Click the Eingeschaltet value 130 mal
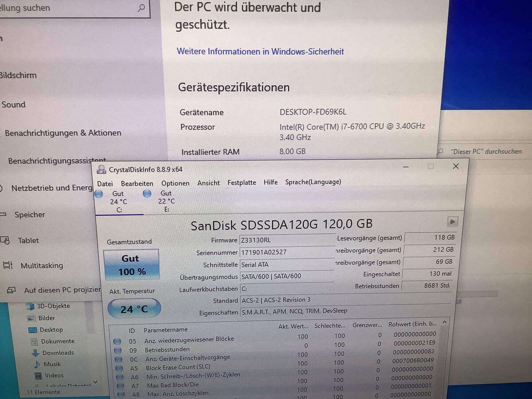Viewport: 532px width, 399px height. pyautogui.click(x=429, y=274)
